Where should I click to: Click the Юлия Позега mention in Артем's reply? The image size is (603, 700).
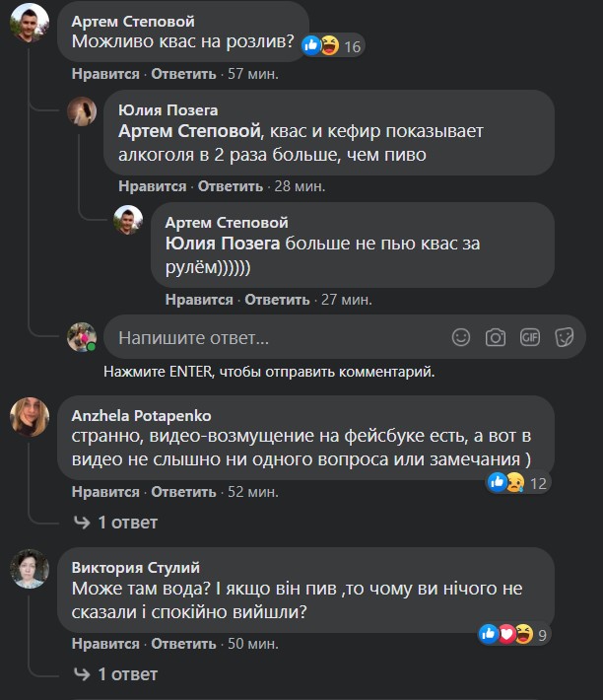coord(223,244)
